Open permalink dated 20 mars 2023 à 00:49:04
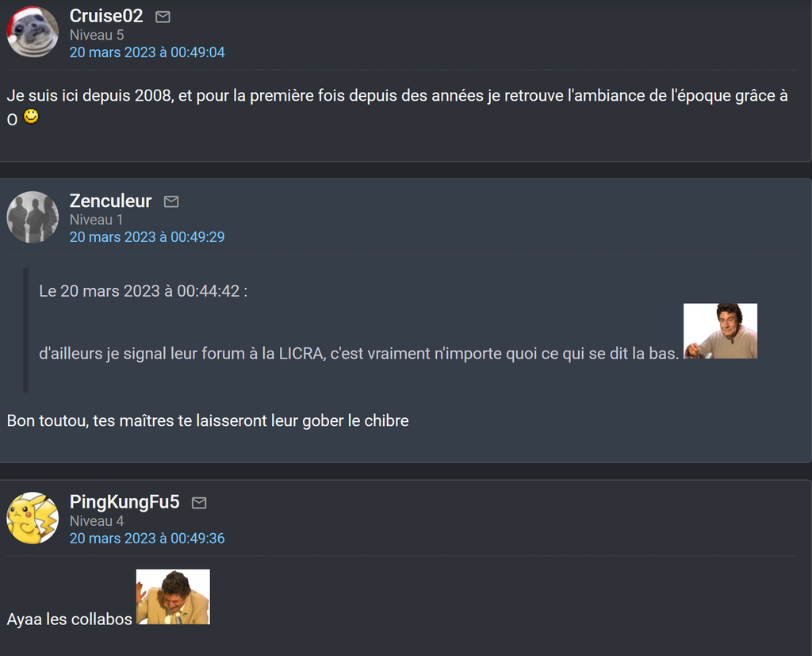The image size is (812, 656). click(147, 52)
